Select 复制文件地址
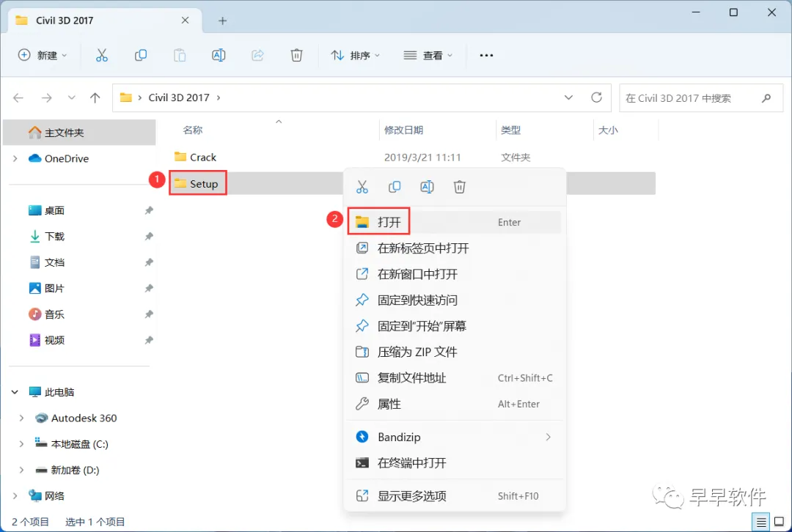 454,378
